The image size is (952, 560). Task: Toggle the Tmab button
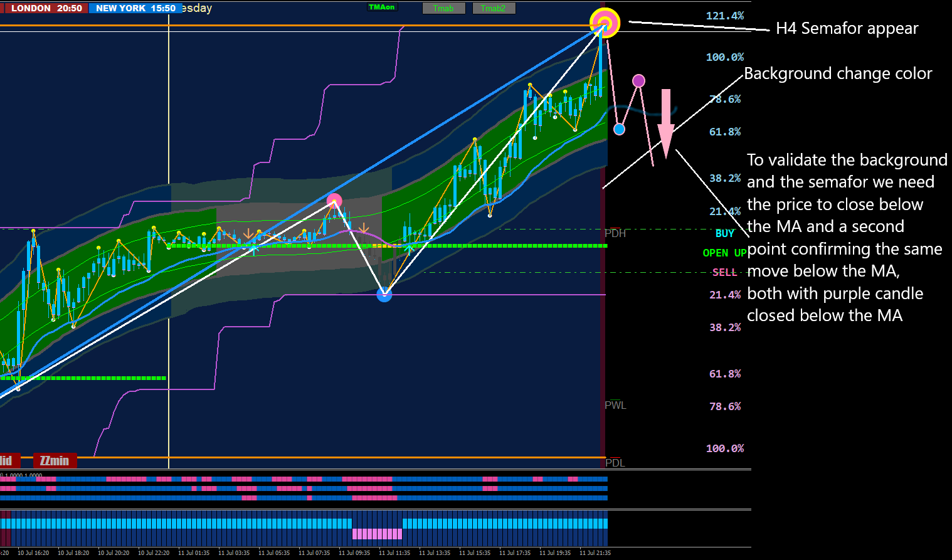443,8
